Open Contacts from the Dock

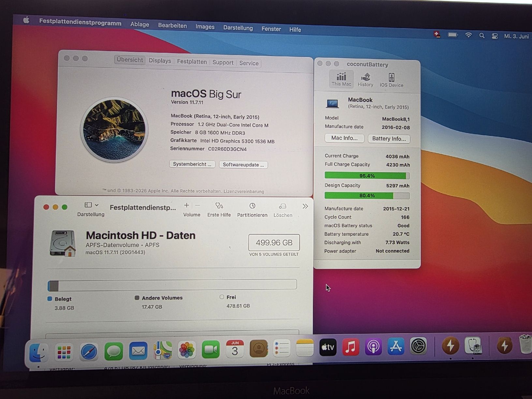259,349
